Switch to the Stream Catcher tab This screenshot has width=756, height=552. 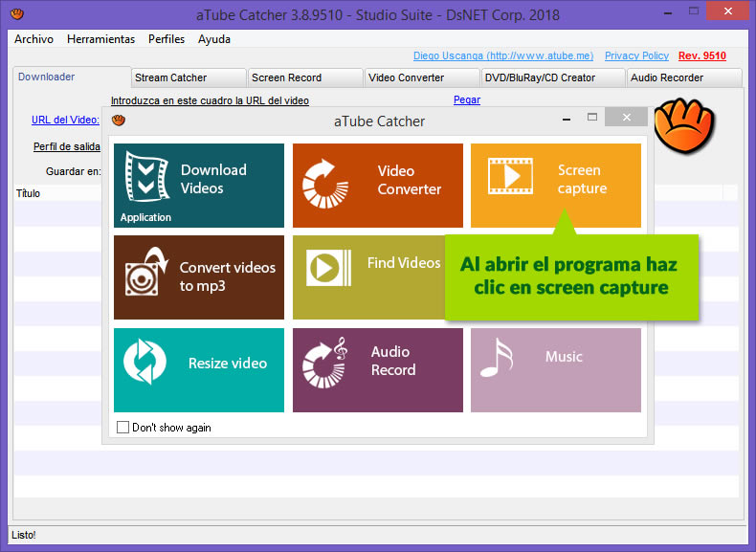[189, 77]
